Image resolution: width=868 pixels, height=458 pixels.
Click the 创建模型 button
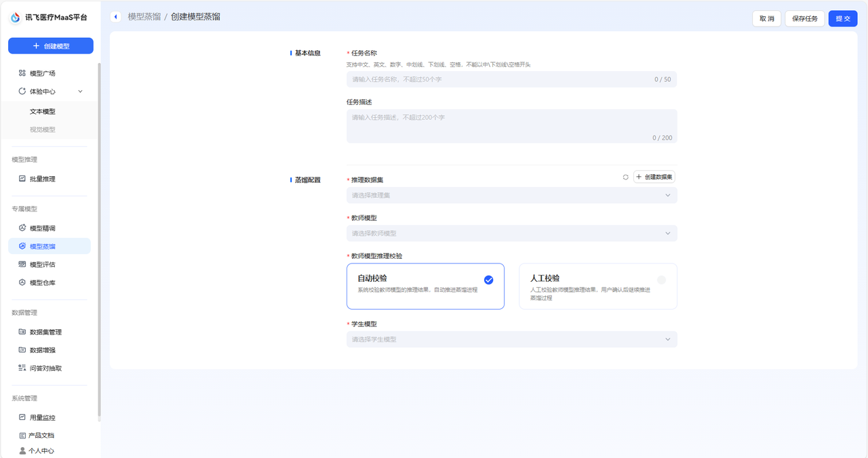pos(51,46)
